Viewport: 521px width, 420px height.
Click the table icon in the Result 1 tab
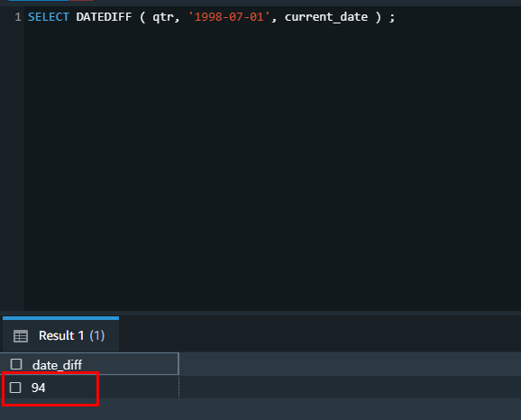tap(21, 336)
